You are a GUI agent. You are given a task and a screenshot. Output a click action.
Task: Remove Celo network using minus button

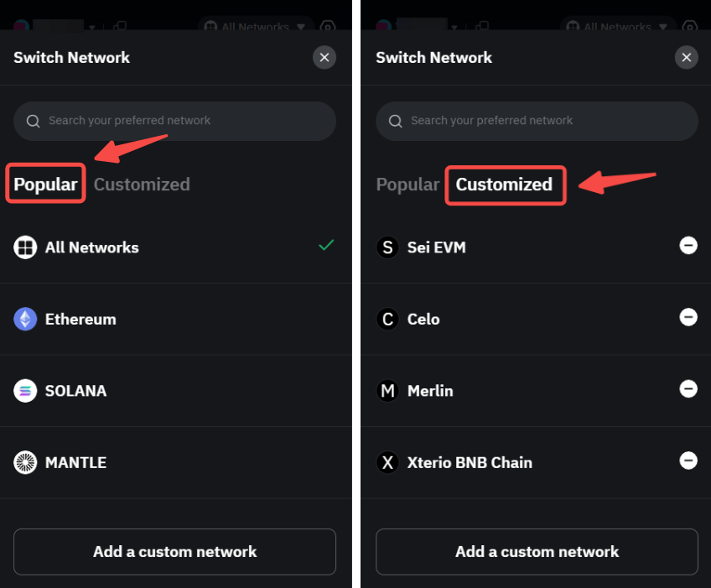[688, 317]
